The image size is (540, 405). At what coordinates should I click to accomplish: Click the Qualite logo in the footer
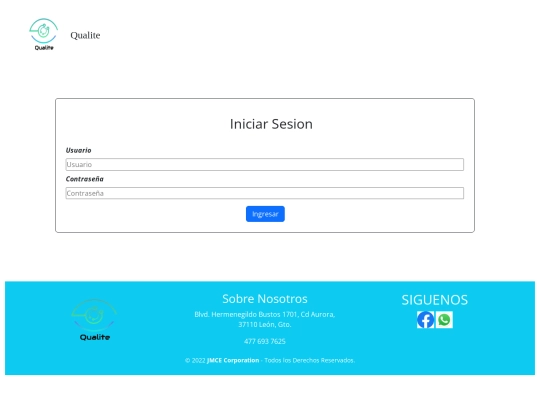94,320
